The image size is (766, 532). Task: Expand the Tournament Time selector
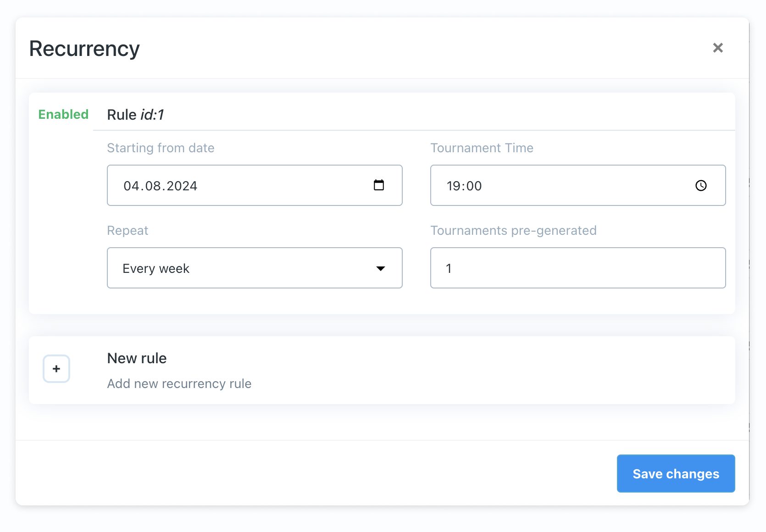click(x=577, y=185)
